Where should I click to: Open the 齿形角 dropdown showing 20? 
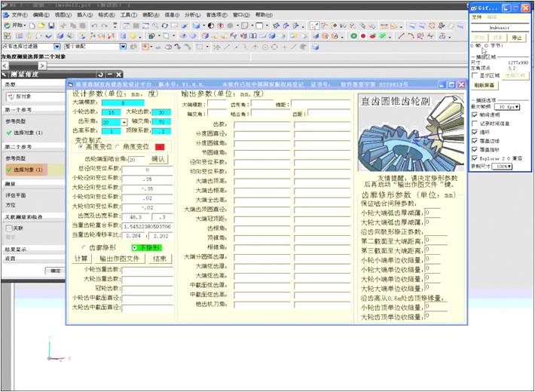[124, 121]
